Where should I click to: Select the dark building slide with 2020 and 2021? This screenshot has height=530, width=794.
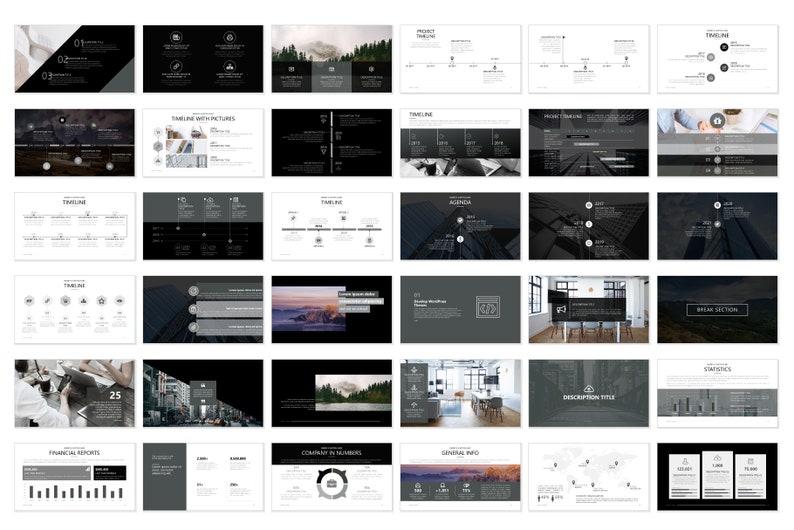(718, 226)
